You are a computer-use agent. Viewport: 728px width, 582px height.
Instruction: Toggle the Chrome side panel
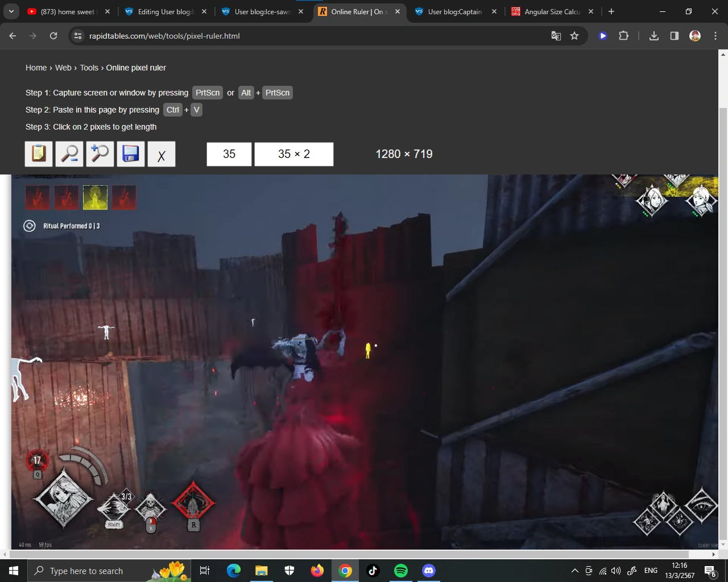675,36
